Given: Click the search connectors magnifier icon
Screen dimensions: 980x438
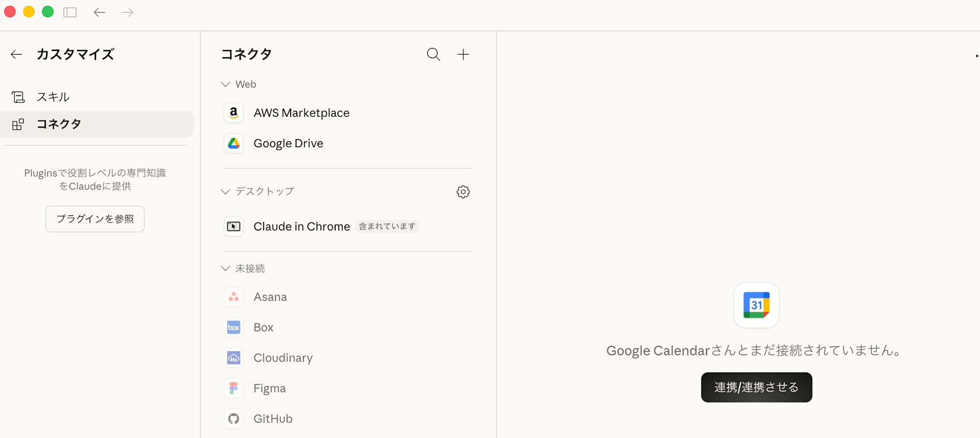Looking at the screenshot, I should click(x=433, y=54).
